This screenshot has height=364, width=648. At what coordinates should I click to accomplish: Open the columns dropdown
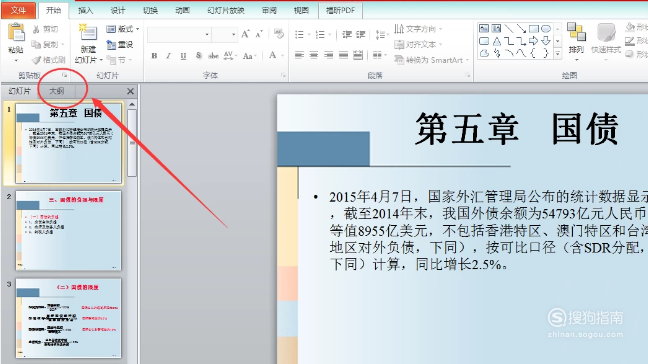pos(379,55)
